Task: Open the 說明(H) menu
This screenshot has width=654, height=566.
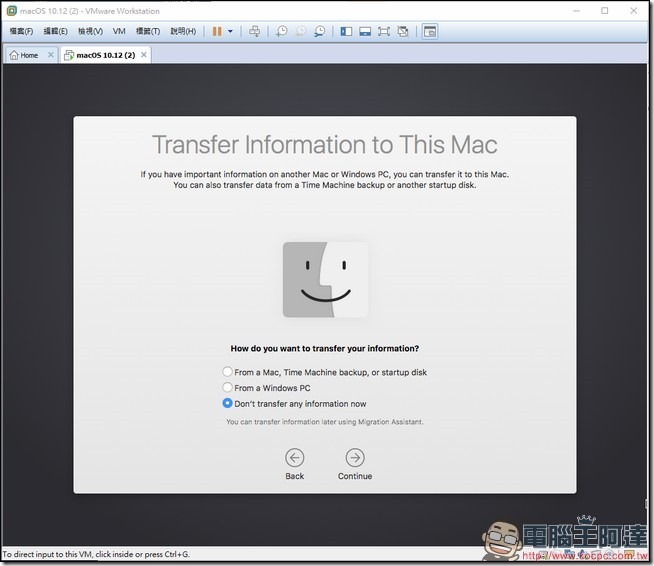Action: [183, 31]
